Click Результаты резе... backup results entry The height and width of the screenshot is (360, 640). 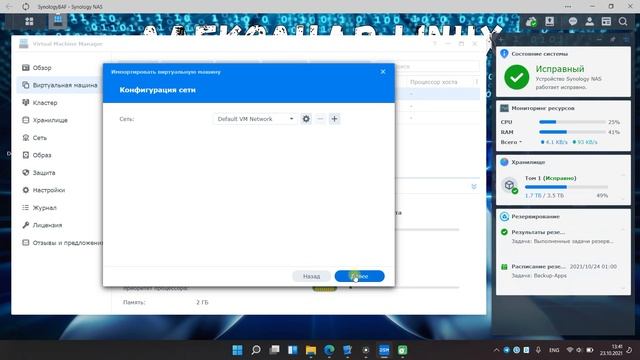[538, 232]
